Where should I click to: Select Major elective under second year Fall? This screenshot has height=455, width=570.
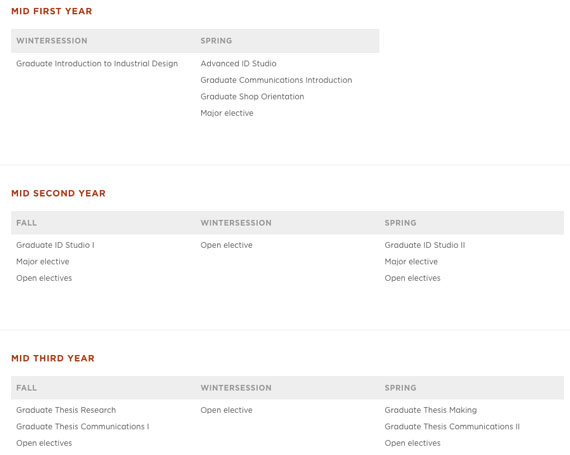coord(43,262)
